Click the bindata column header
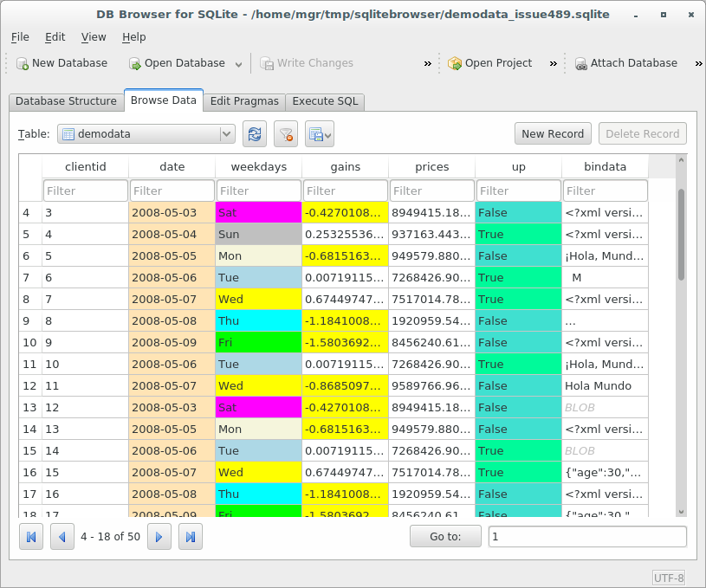 tap(605, 167)
